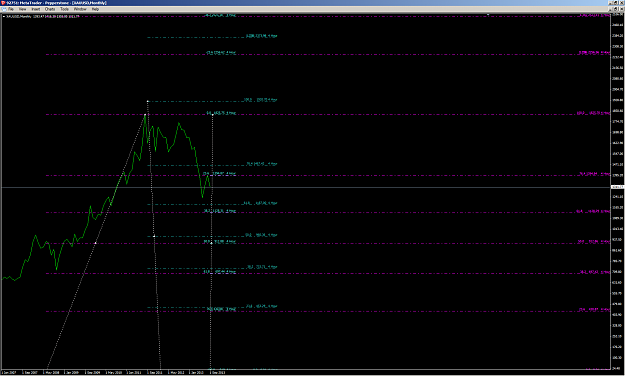Select the top anchor of the teal Fibonacci
The image size is (625, 376).
147,101
